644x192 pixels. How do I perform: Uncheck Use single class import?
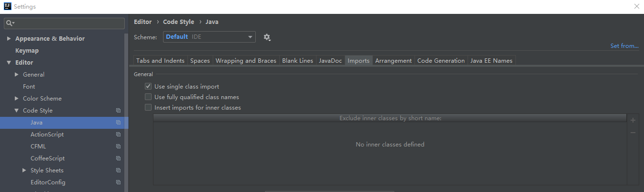tap(148, 87)
